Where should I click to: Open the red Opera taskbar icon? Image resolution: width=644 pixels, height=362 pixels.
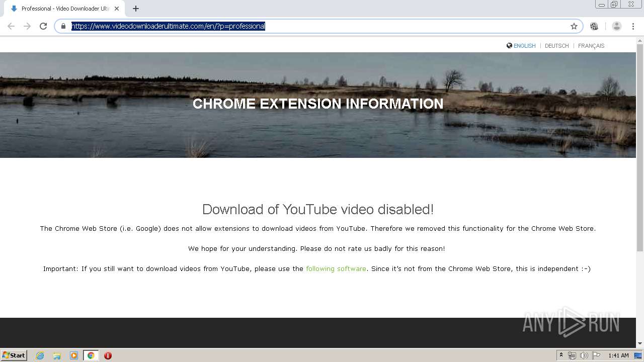[x=108, y=355]
